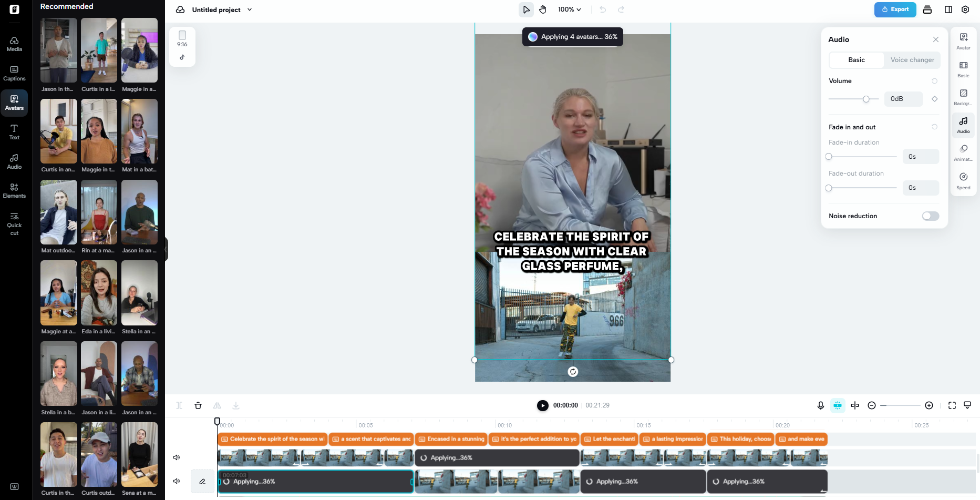Change the panel layout view icon

pos(948,9)
